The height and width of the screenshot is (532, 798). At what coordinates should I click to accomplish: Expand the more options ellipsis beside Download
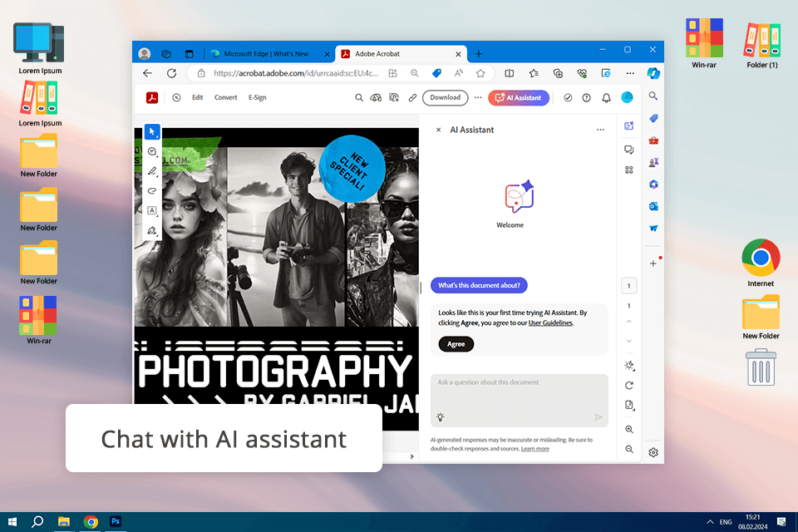pos(478,97)
